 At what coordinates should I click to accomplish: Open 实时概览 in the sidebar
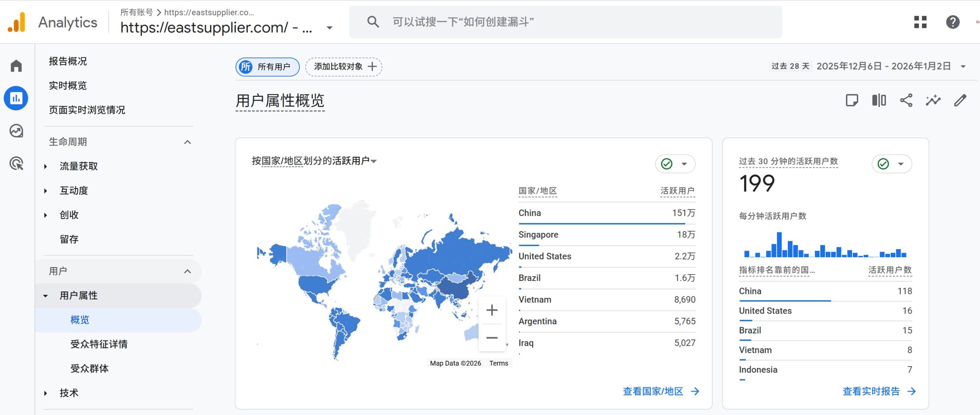[x=68, y=85]
